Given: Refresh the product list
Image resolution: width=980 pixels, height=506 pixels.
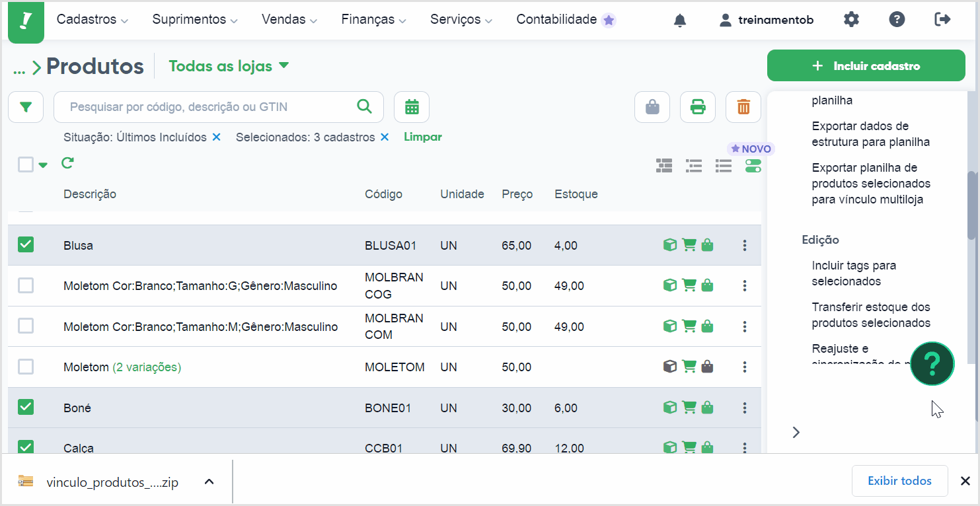Looking at the screenshot, I should [67, 163].
